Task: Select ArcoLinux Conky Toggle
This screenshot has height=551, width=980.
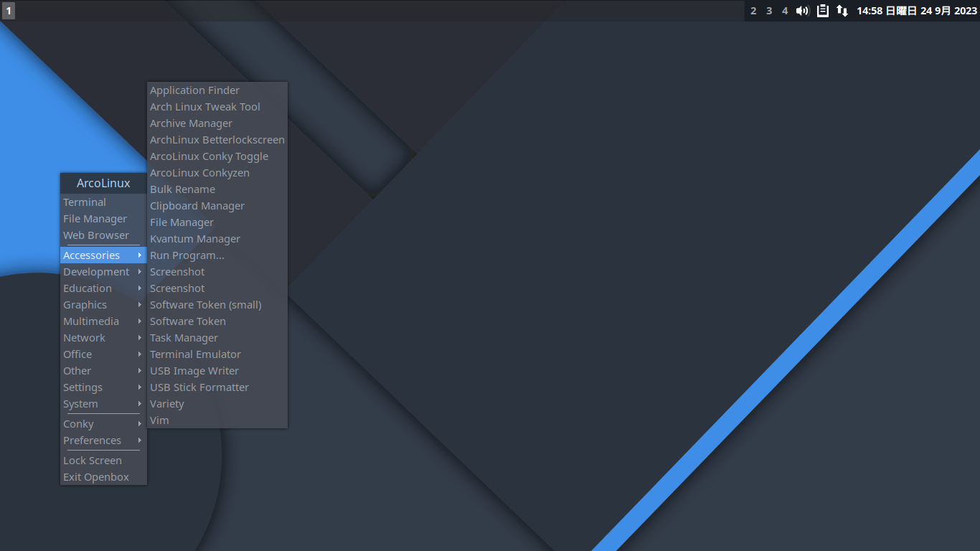Action: coord(217,156)
